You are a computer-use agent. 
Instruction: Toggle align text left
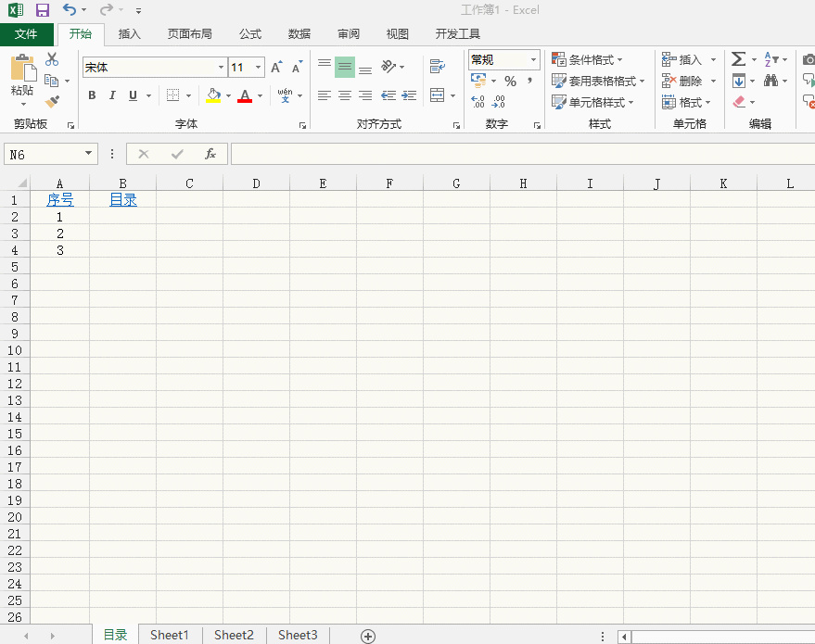click(x=325, y=95)
